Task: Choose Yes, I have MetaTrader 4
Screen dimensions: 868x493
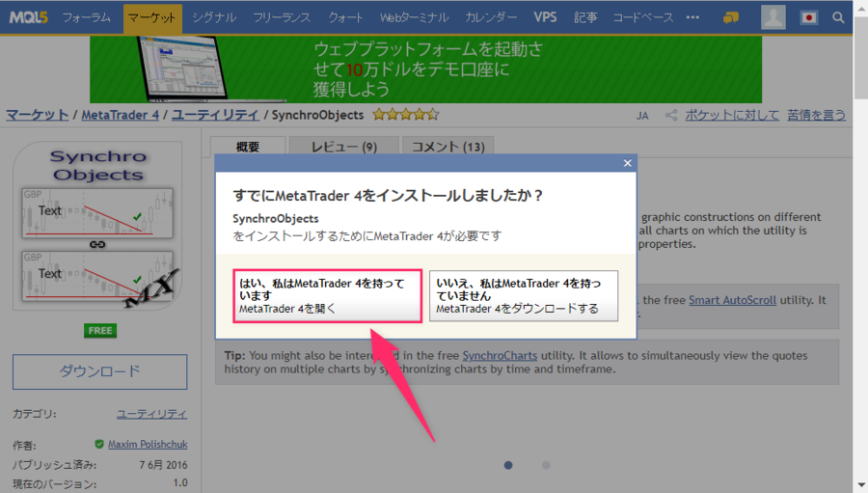Action: [327, 296]
